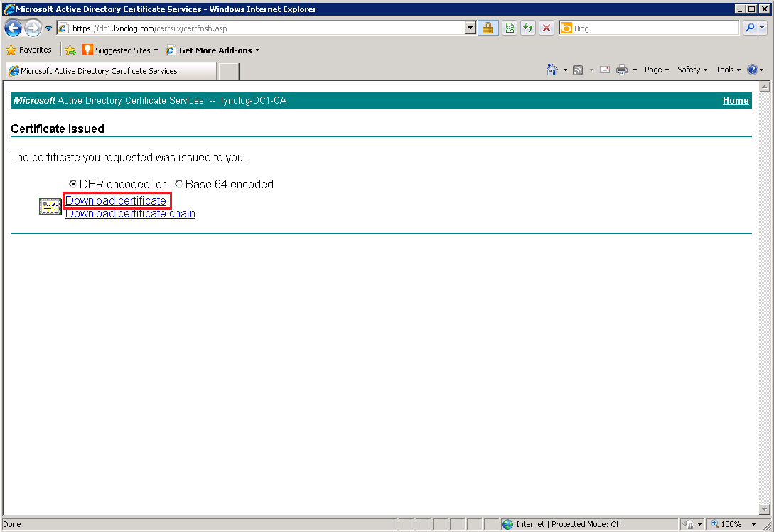Viewport: 774px width, 532px height.
Task: Click the Download certificate chain link
Action: point(130,213)
